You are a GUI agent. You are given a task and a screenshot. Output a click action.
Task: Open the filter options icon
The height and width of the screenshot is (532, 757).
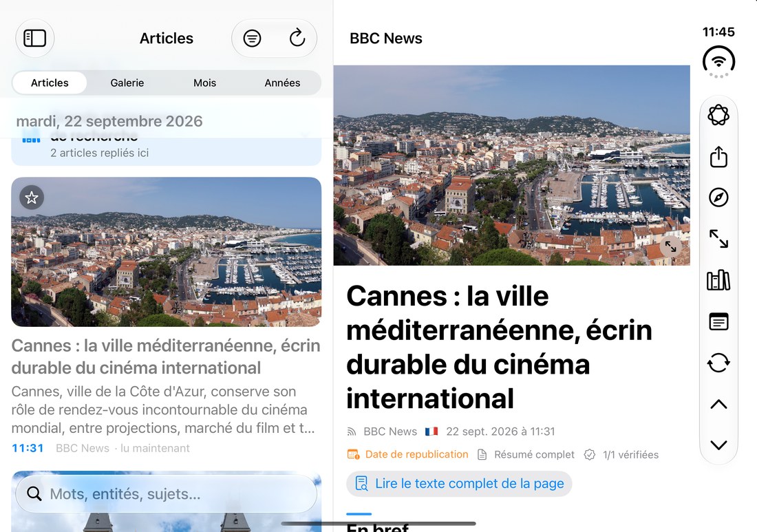click(x=252, y=38)
